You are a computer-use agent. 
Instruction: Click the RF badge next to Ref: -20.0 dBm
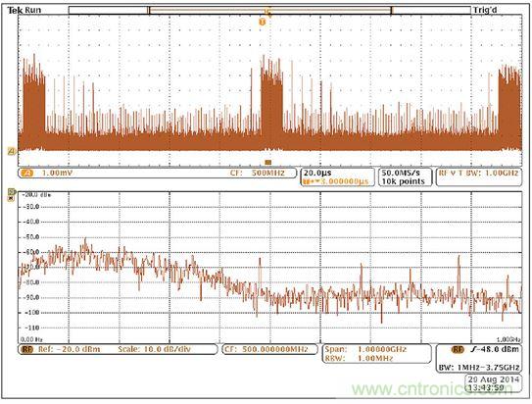coord(27,350)
